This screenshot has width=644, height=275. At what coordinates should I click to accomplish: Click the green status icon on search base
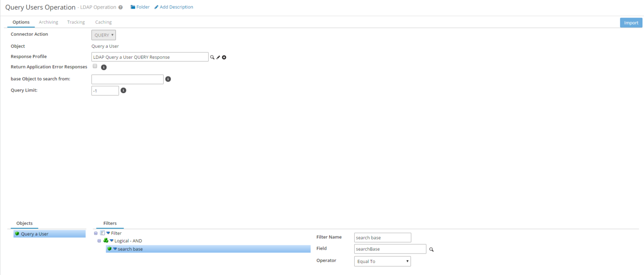point(110,249)
